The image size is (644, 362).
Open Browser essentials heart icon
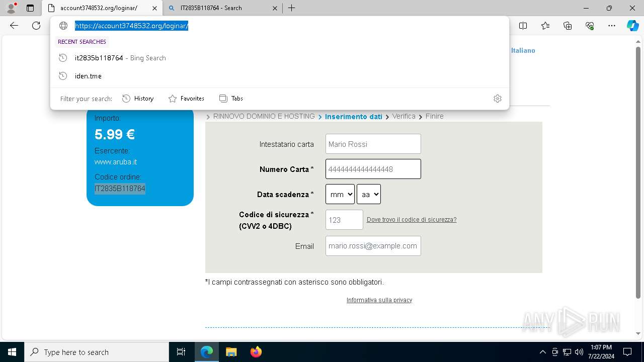(x=590, y=26)
